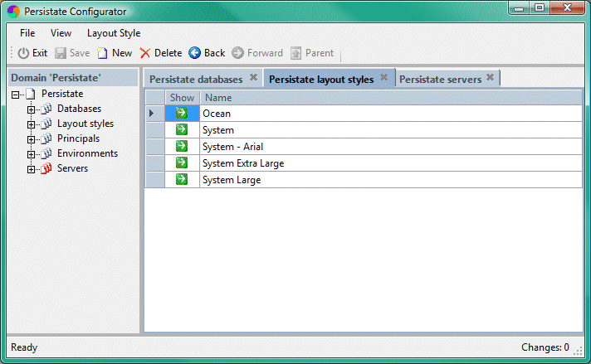Click the green Show arrow for System - Arial
Viewport: 591px width, 364px height.
tap(182, 147)
